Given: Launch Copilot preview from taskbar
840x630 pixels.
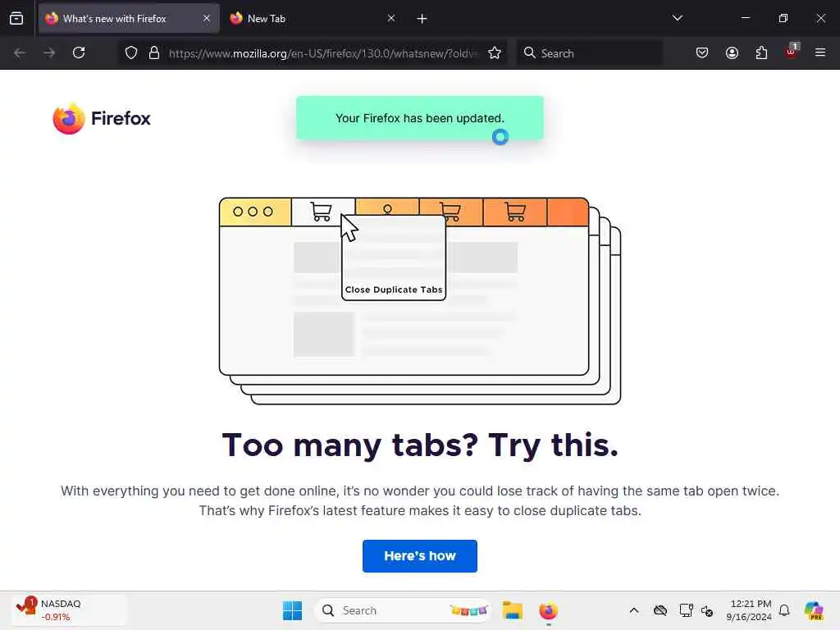Looking at the screenshot, I should coord(814,610).
